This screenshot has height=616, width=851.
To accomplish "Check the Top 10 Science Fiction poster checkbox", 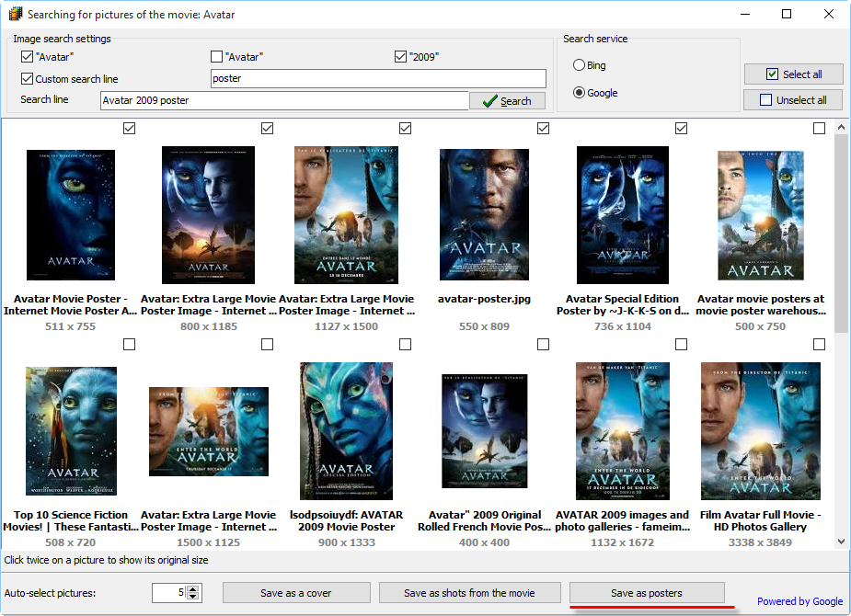I will [x=129, y=345].
